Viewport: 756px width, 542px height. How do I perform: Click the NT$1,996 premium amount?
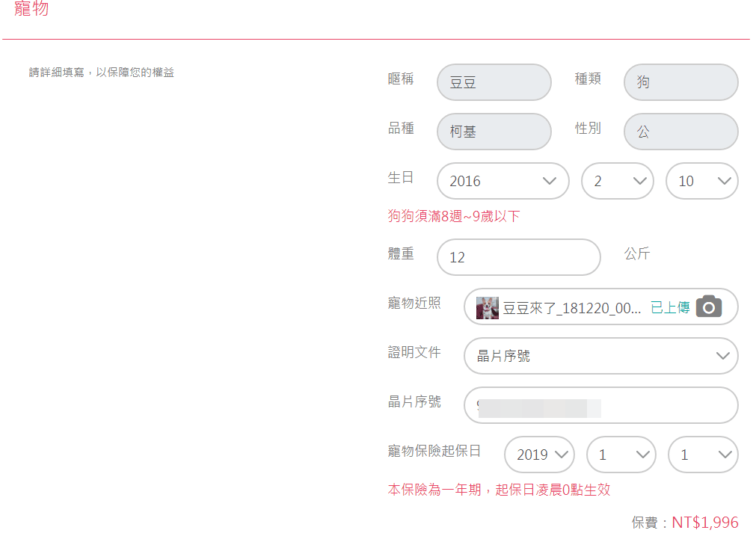click(705, 523)
